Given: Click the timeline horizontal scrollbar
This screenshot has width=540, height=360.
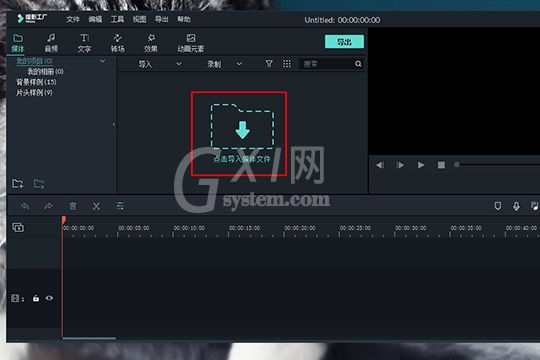Looking at the screenshot, I should [89, 339].
